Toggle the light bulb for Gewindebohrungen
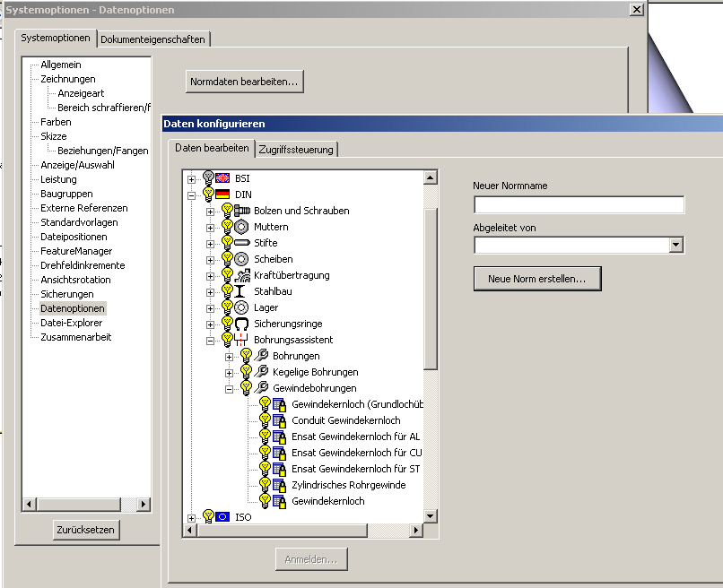 (246, 387)
